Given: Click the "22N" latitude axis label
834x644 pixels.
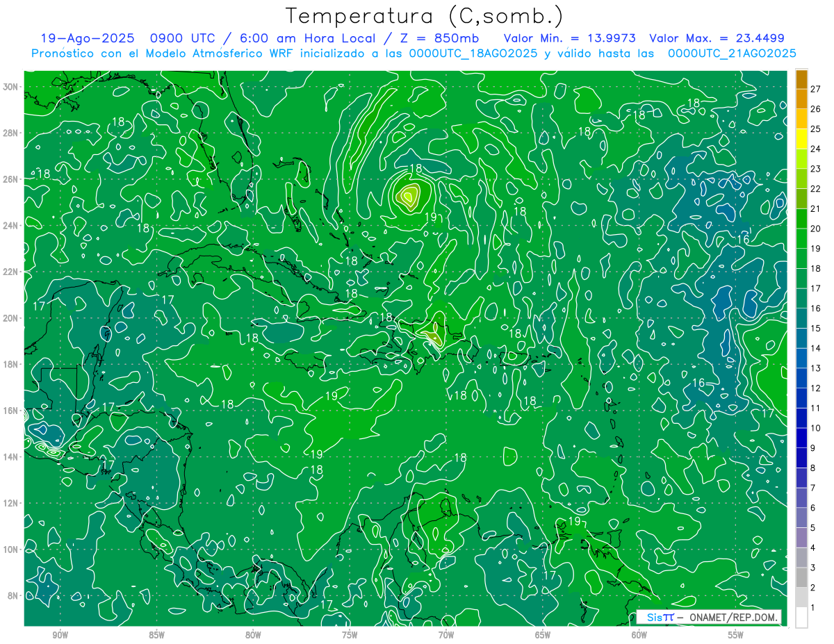Looking at the screenshot, I should pos(11,272).
